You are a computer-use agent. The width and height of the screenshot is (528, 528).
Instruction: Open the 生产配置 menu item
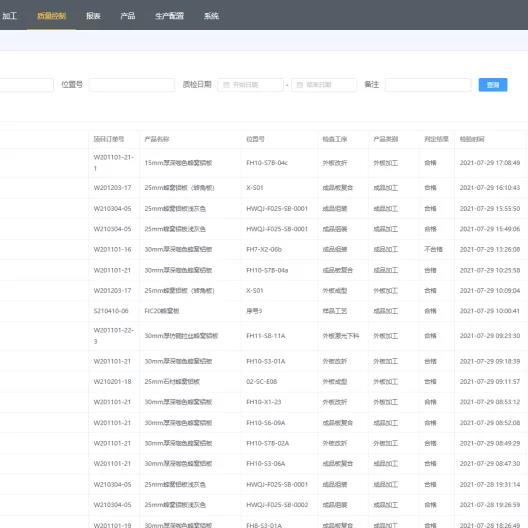(x=169, y=16)
